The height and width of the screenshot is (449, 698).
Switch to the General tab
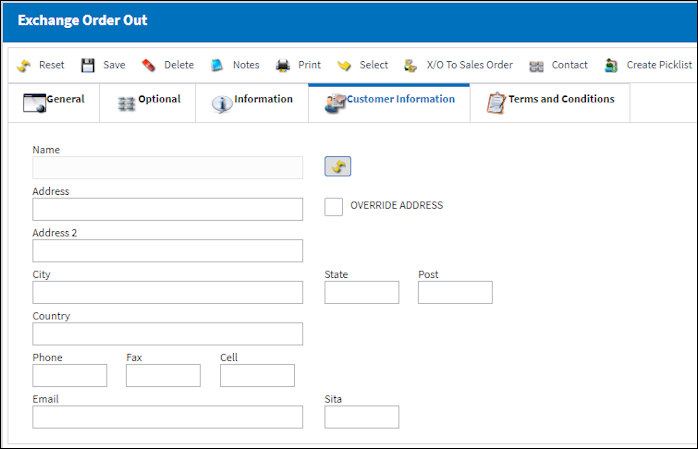54,103
